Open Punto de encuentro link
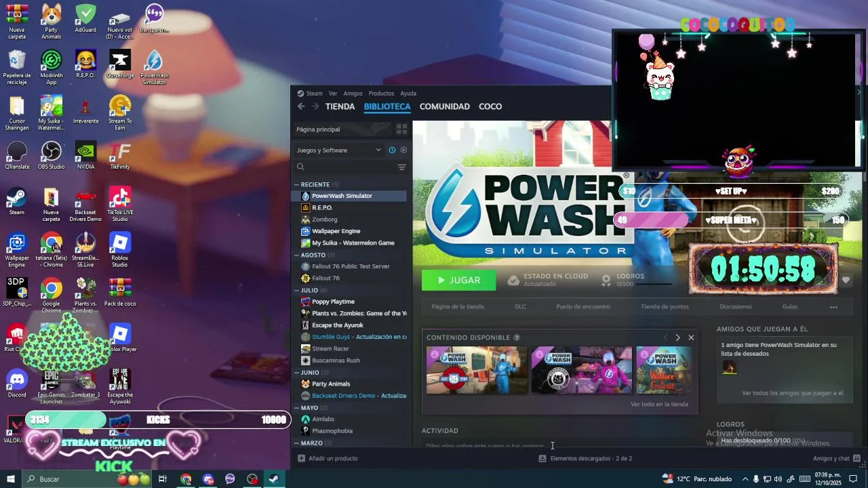This screenshot has width=868, height=488. coord(583,306)
